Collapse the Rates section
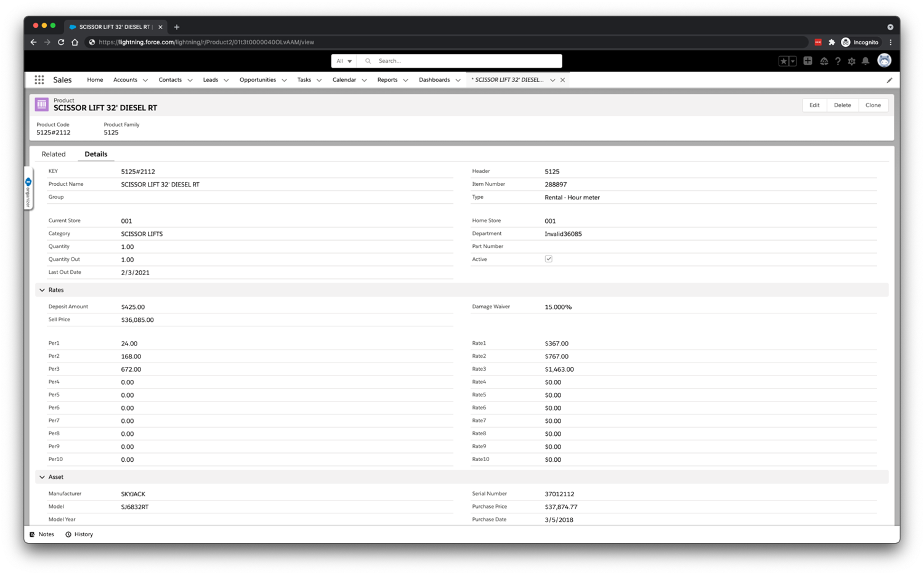 point(43,290)
